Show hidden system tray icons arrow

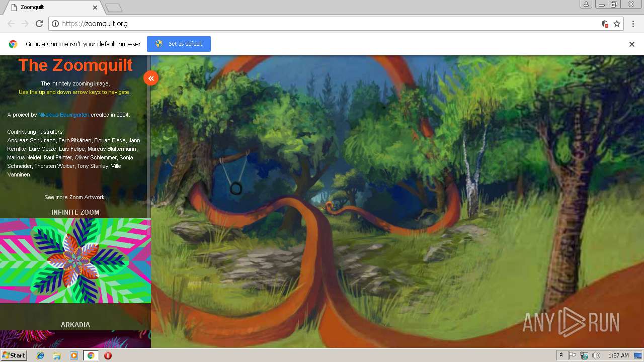coord(561,355)
